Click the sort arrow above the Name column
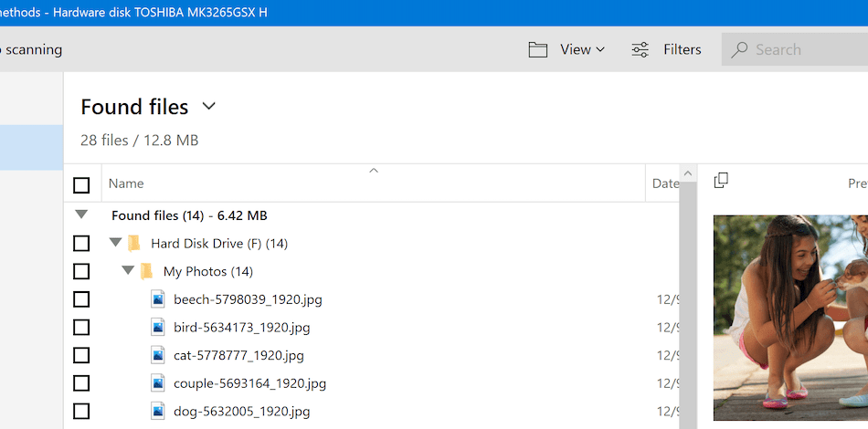 (374, 171)
